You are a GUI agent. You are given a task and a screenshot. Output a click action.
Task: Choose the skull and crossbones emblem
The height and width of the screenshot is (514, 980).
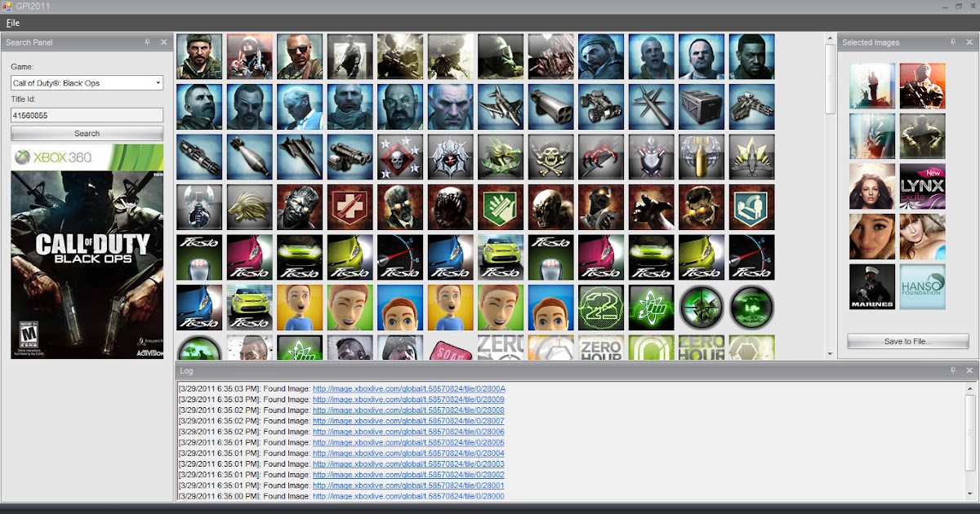551,157
